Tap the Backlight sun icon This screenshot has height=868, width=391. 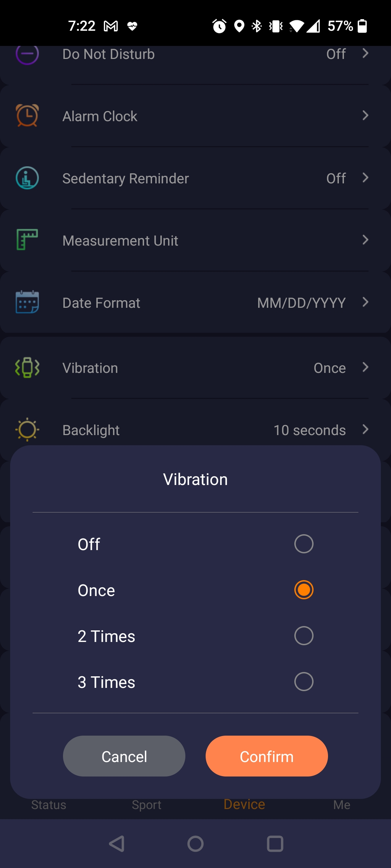(x=27, y=430)
